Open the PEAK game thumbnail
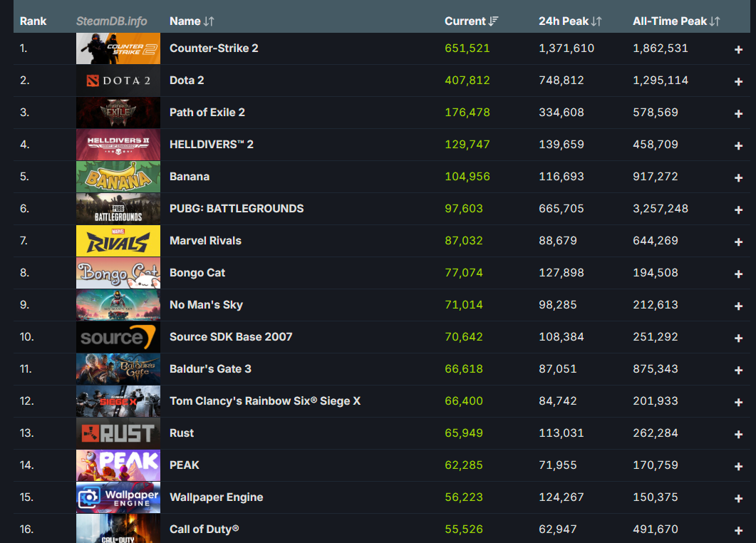 click(118, 465)
